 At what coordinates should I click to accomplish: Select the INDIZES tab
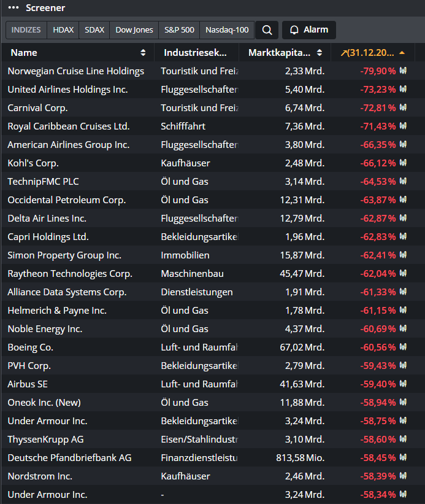(26, 30)
